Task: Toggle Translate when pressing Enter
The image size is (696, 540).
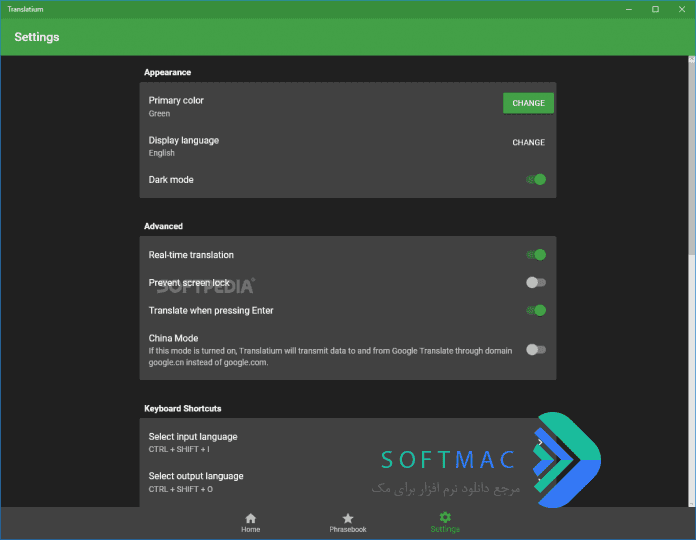Action: click(x=536, y=311)
